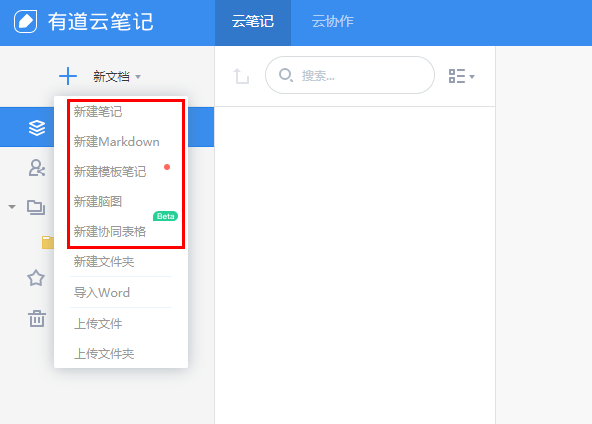Click the 新文档 button label
The width and height of the screenshot is (592, 424).
point(111,77)
